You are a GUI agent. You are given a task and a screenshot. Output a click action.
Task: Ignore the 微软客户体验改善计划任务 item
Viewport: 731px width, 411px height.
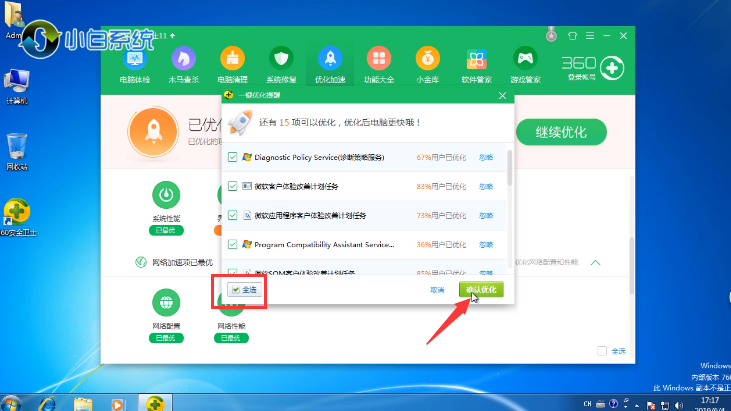click(x=486, y=186)
